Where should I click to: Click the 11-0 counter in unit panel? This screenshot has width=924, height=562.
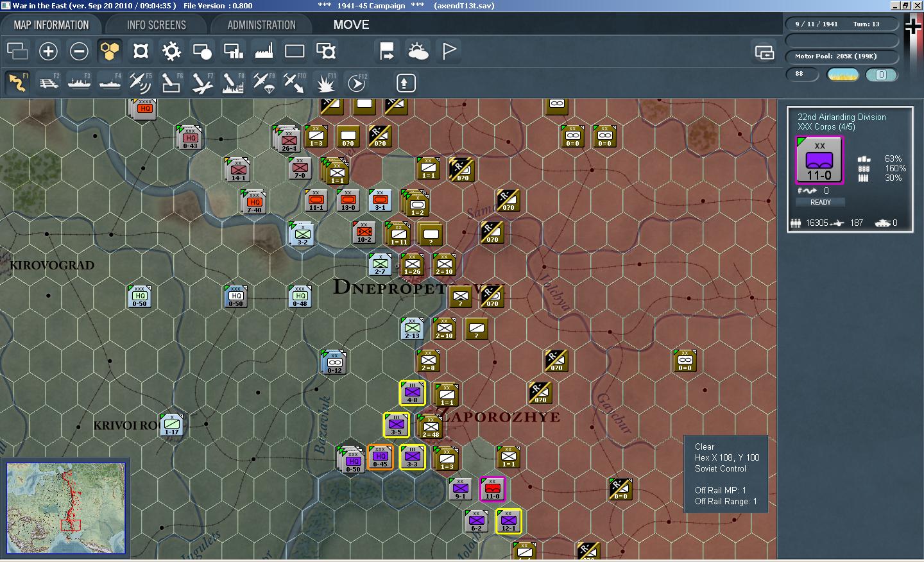click(x=819, y=160)
